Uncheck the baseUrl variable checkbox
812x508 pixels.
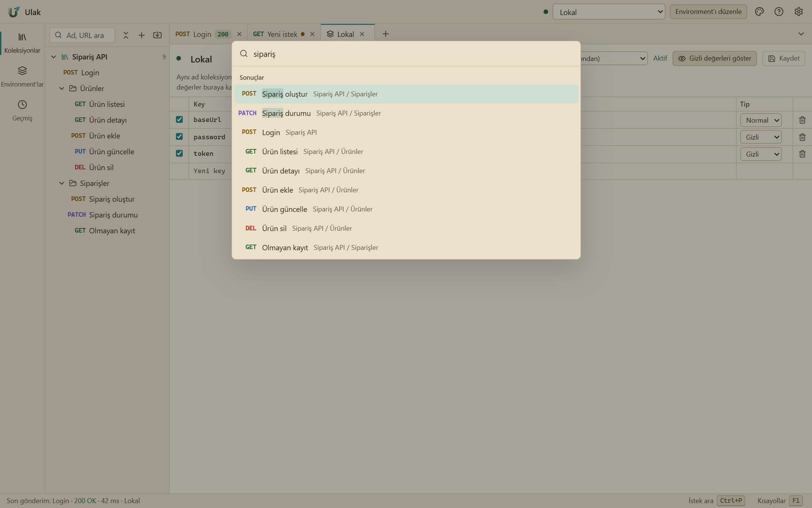(179, 120)
